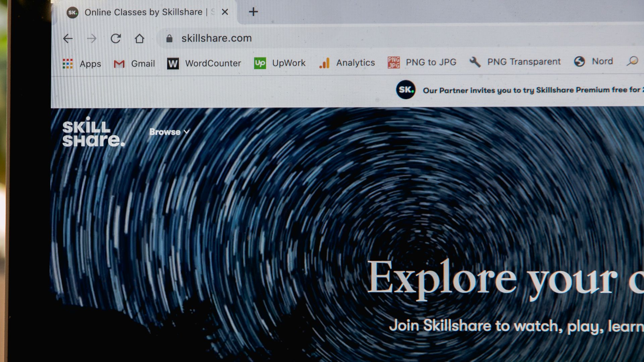Click the padlock site security icon
The width and height of the screenshot is (644, 362).
click(x=169, y=39)
